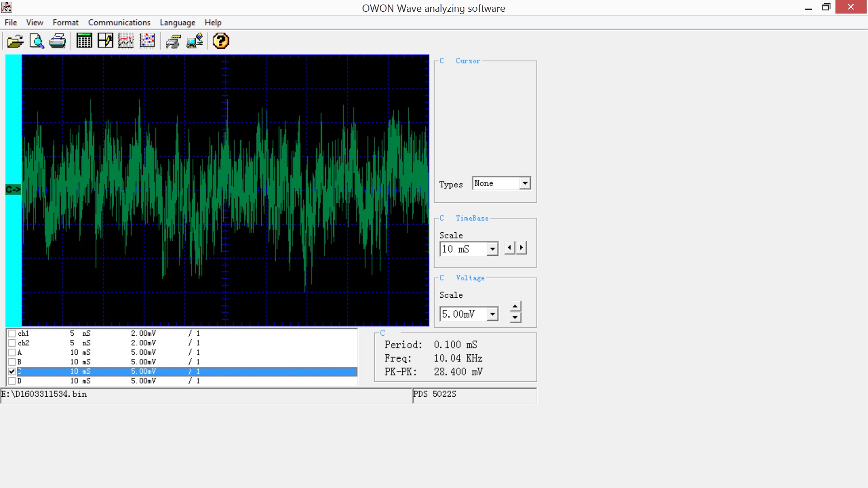
Task: Open the Help menu
Action: [x=213, y=23]
